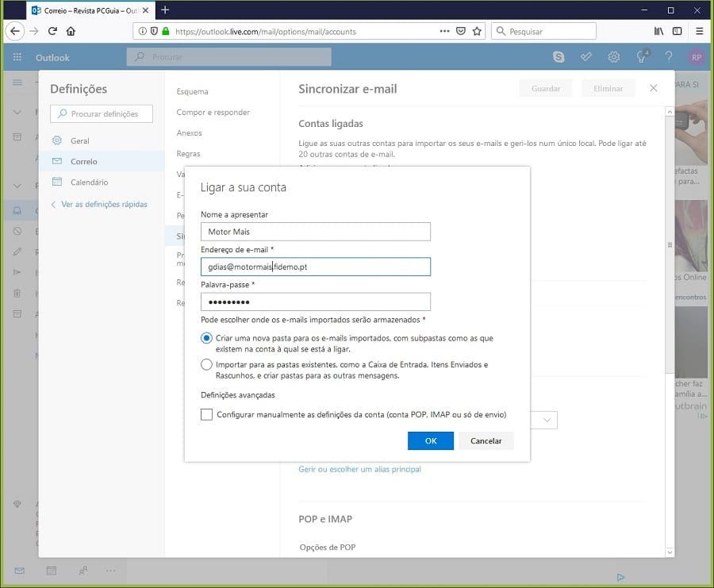Open the Calendário settings section
This screenshot has height=588, width=714.
(x=89, y=182)
